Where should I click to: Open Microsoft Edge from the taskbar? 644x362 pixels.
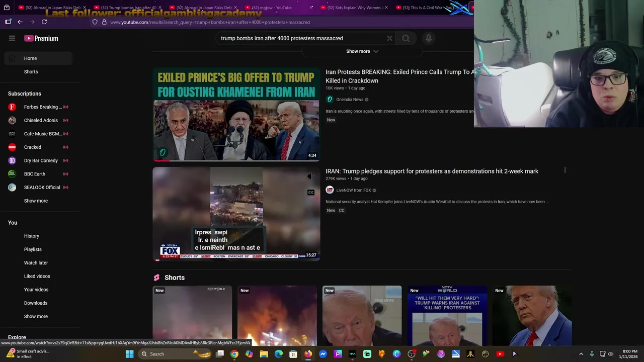pos(279,354)
